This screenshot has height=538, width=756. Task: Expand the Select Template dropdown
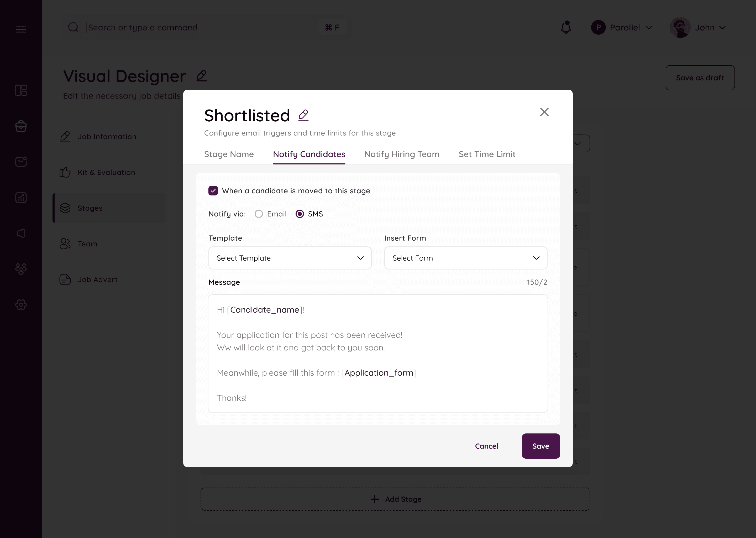290,258
